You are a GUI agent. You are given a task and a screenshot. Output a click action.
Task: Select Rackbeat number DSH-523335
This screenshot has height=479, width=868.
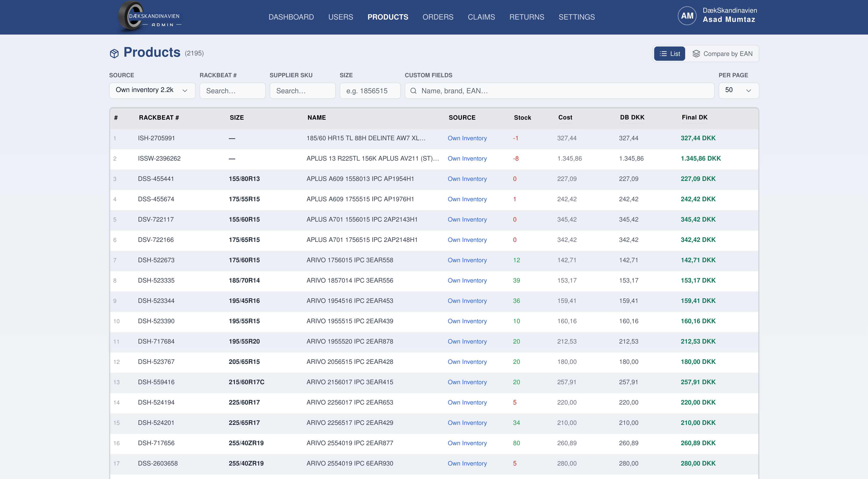pos(156,281)
